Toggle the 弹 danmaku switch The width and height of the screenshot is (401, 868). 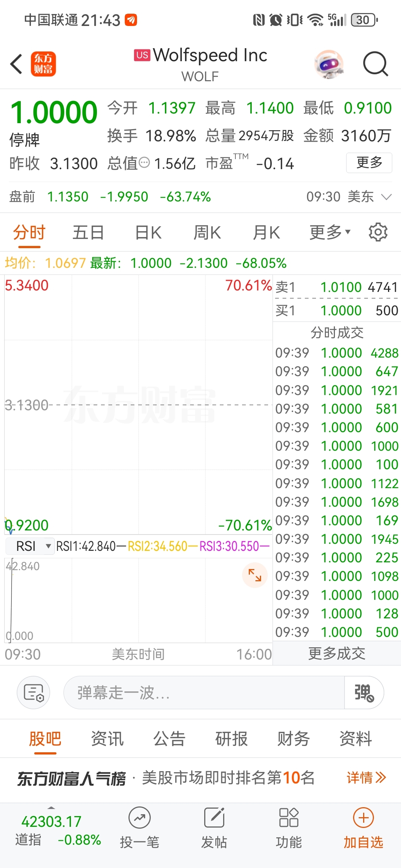click(364, 693)
